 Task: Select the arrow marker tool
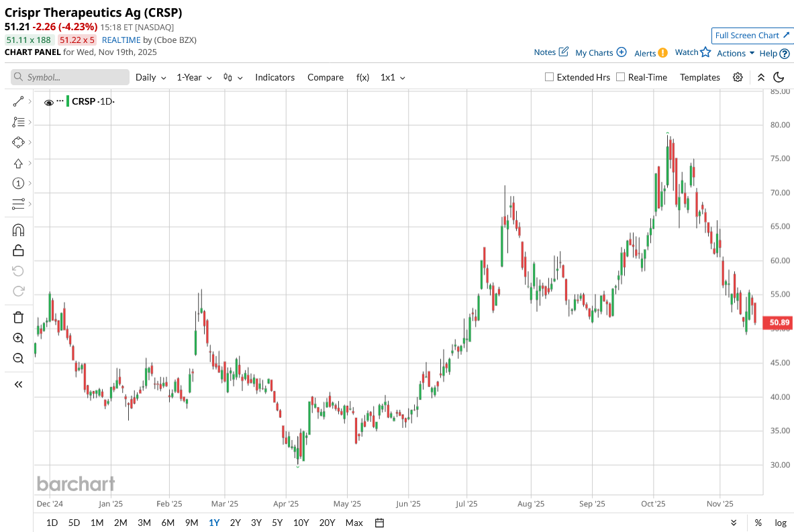18,163
